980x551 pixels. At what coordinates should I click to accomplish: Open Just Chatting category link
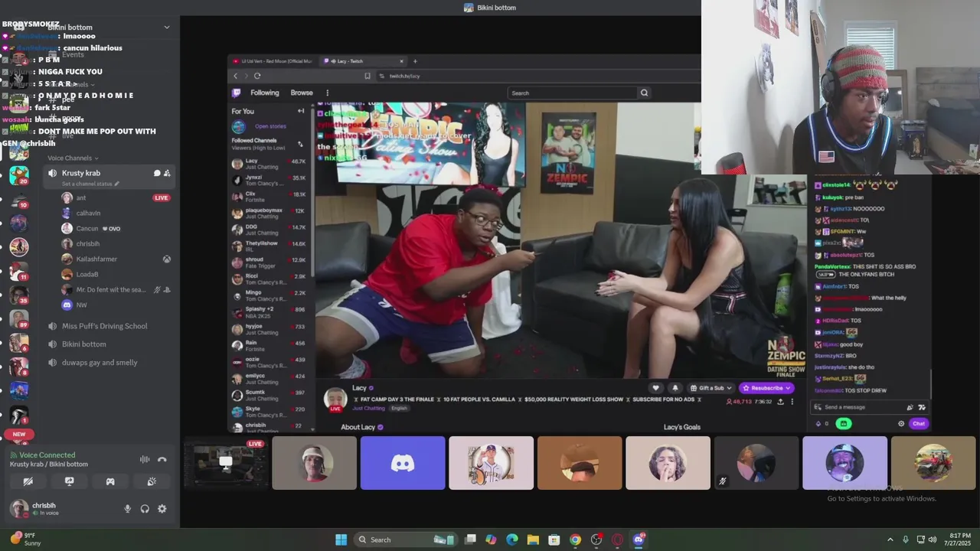point(369,408)
